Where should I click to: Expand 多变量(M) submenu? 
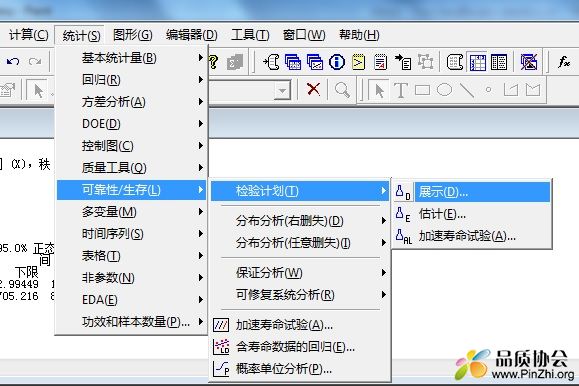132,212
